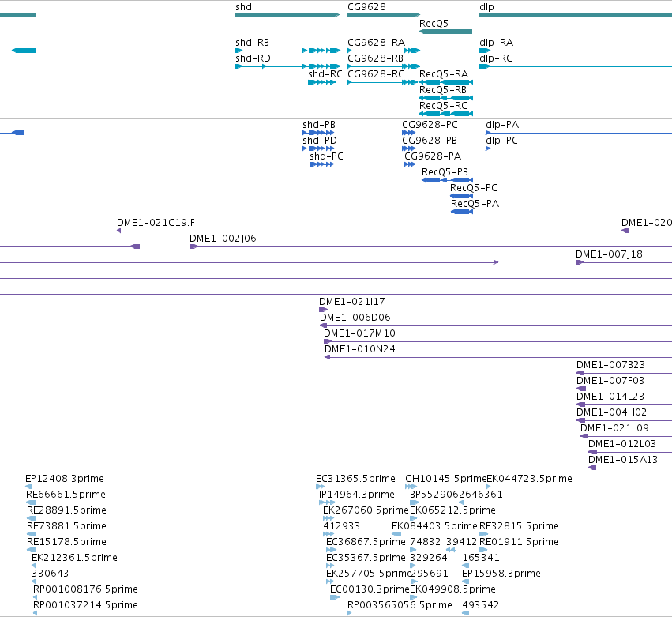Click the EC31365.5prime EST label

tap(355, 479)
